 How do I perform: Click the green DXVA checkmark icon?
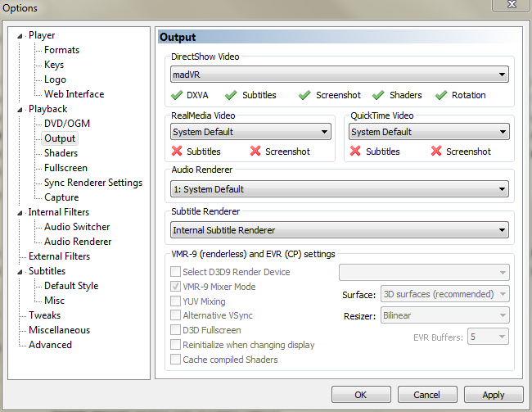click(x=176, y=95)
